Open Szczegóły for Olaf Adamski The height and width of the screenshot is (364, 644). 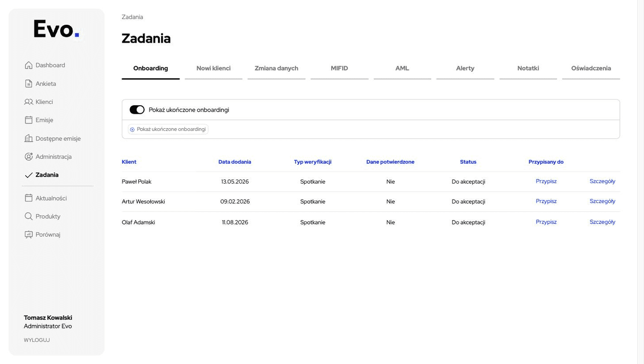pyautogui.click(x=602, y=222)
